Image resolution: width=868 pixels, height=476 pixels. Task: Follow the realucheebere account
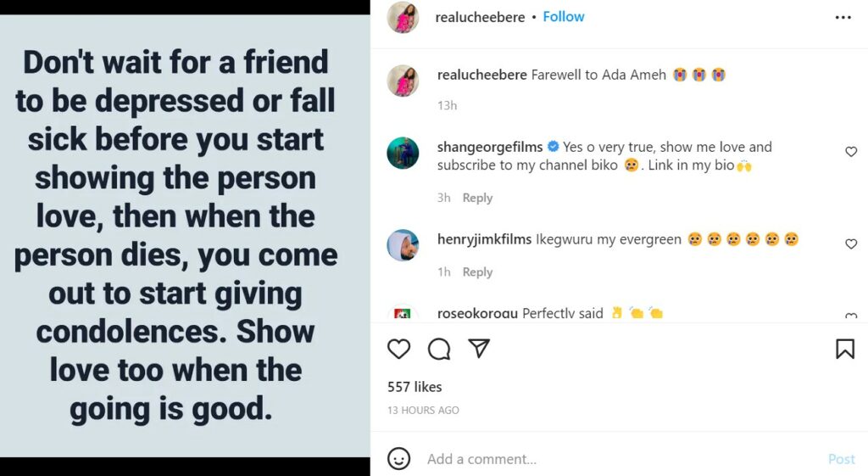click(564, 17)
